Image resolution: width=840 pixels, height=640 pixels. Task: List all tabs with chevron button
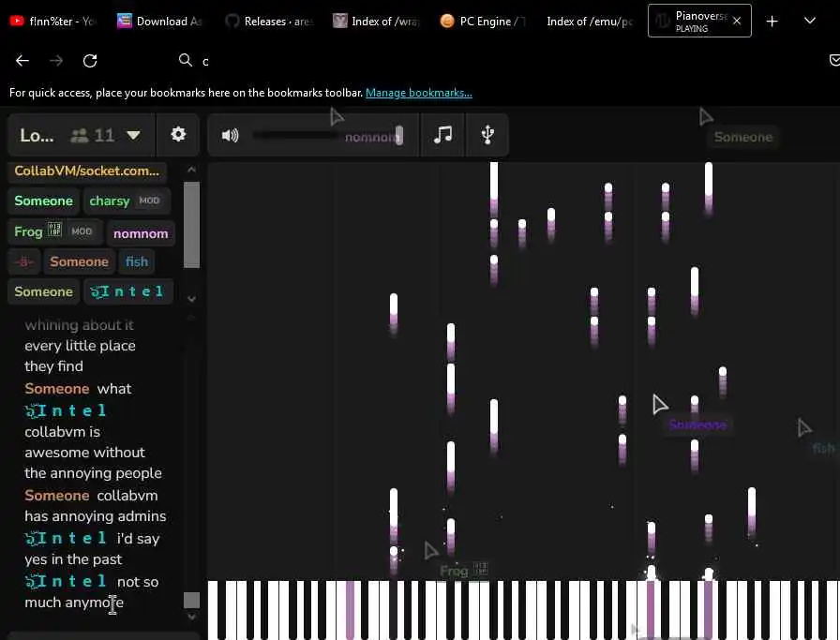click(x=810, y=21)
